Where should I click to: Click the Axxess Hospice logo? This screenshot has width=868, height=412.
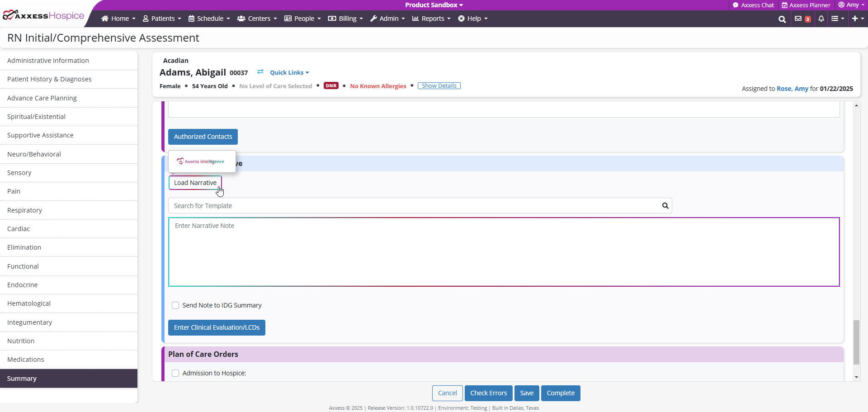click(x=44, y=16)
